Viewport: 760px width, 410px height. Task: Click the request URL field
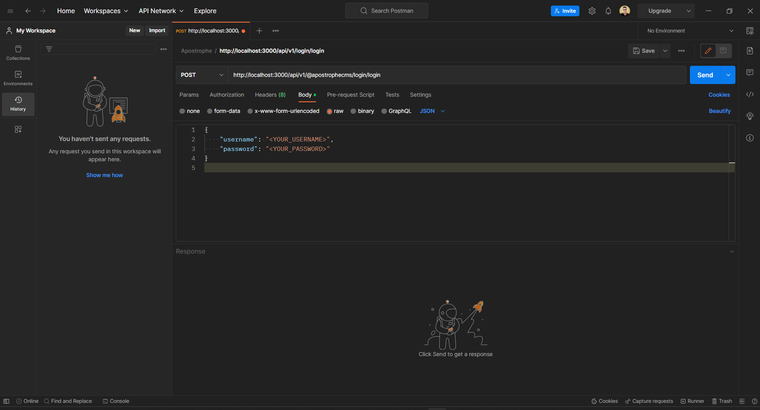pos(457,75)
